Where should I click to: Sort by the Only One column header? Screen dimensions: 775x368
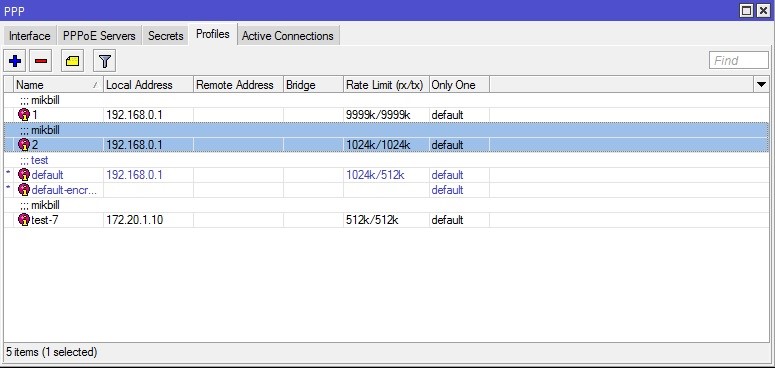pyautogui.click(x=459, y=85)
